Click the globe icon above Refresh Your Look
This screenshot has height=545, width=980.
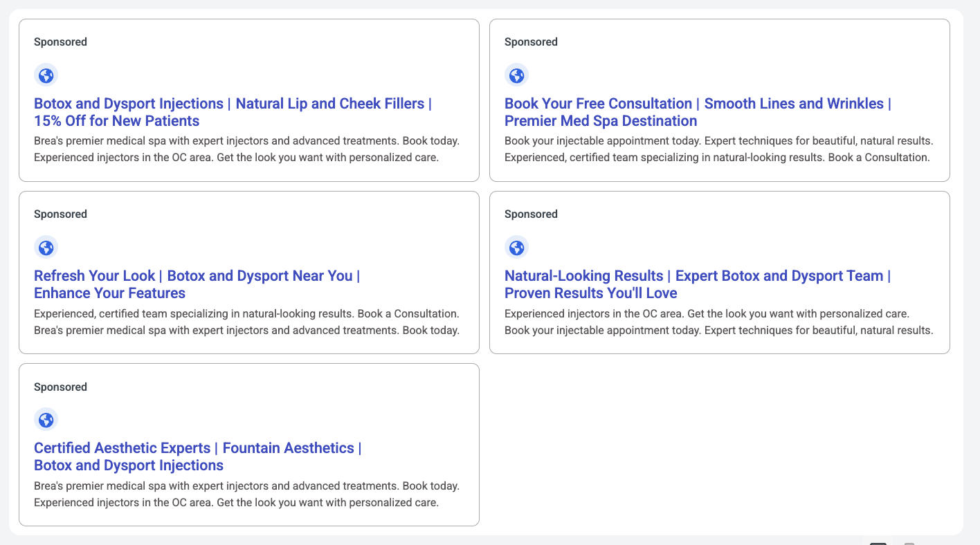click(46, 248)
